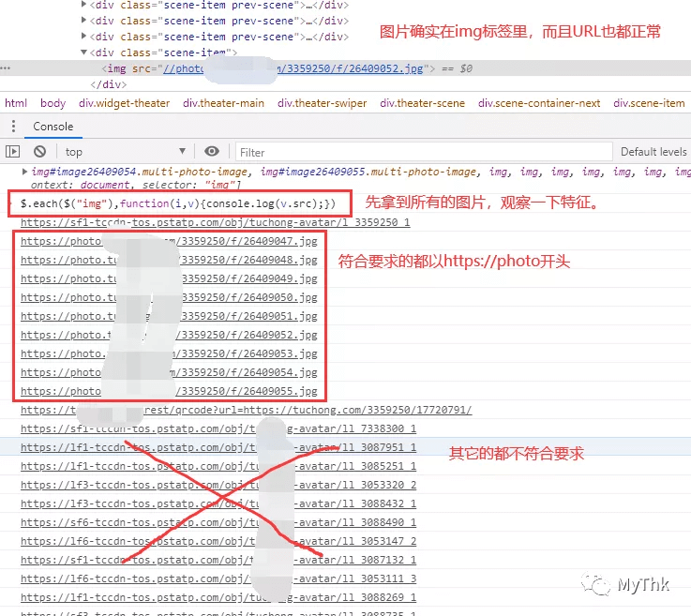Open the qrcode url link ending 17720791/
The image size is (691, 616).
[246, 410]
